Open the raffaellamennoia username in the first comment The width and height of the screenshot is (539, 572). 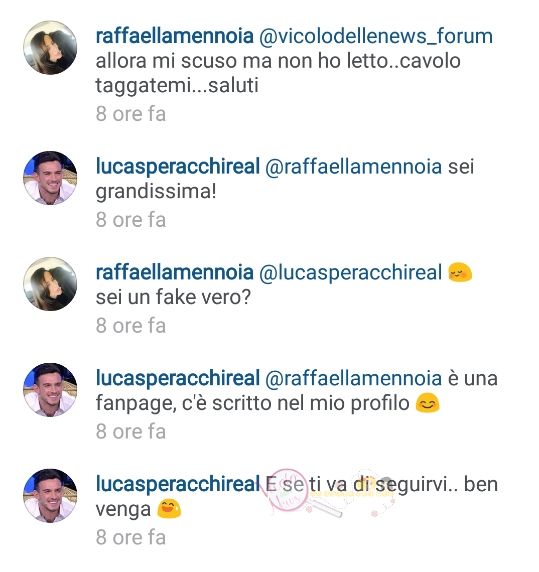pos(174,36)
